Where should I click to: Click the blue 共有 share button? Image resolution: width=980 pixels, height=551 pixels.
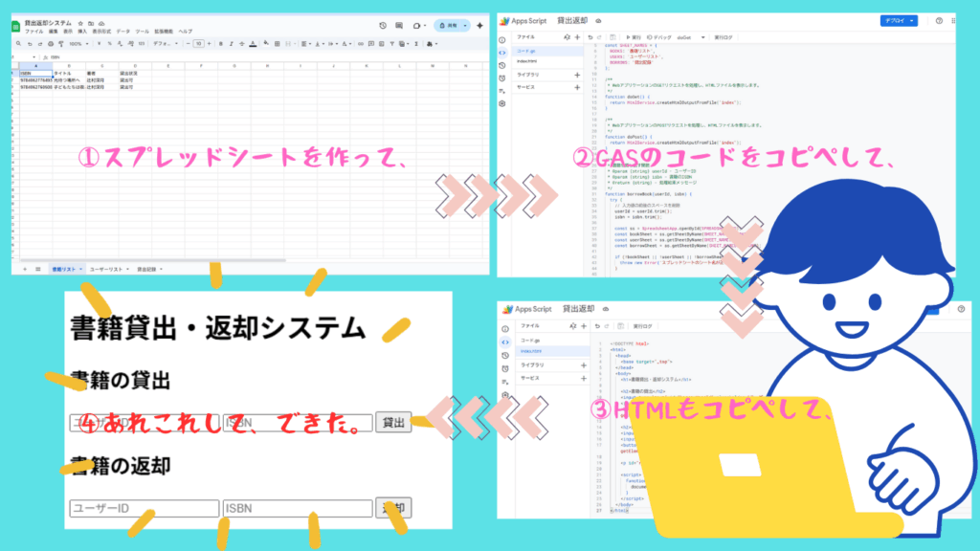pyautogui.click(x=451, y=26)
